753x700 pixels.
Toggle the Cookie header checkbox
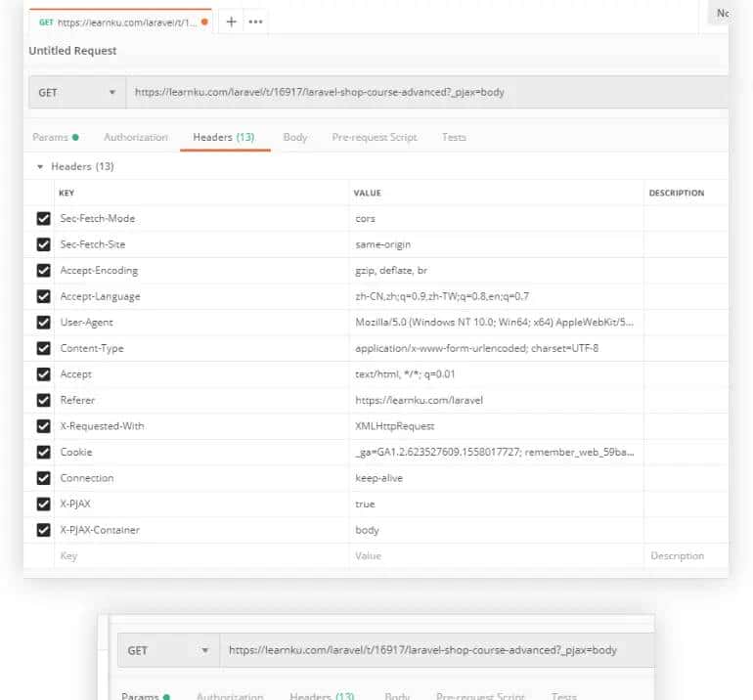pos(43,453)
